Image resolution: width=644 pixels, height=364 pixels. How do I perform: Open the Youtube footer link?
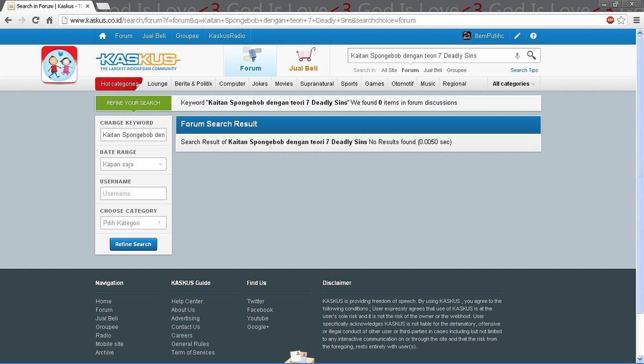click(x=258, y=318)
